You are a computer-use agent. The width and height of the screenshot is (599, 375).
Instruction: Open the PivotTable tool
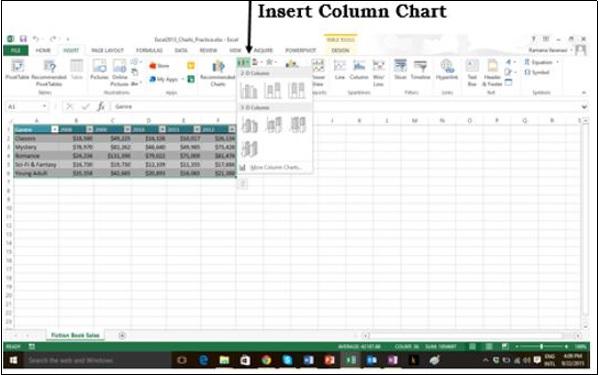pos(17,70)
